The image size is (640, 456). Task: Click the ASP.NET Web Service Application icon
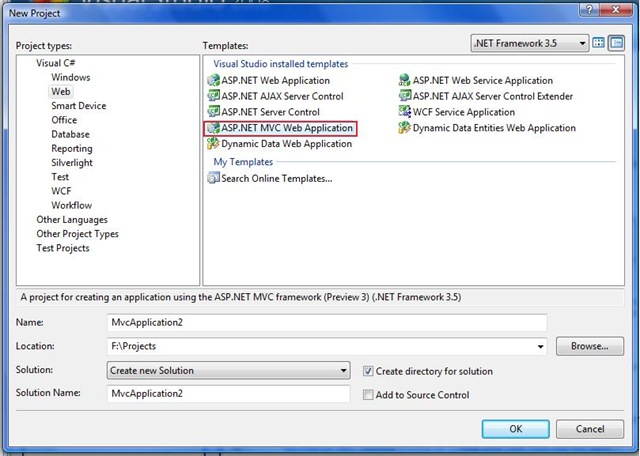tap(404, 80)
